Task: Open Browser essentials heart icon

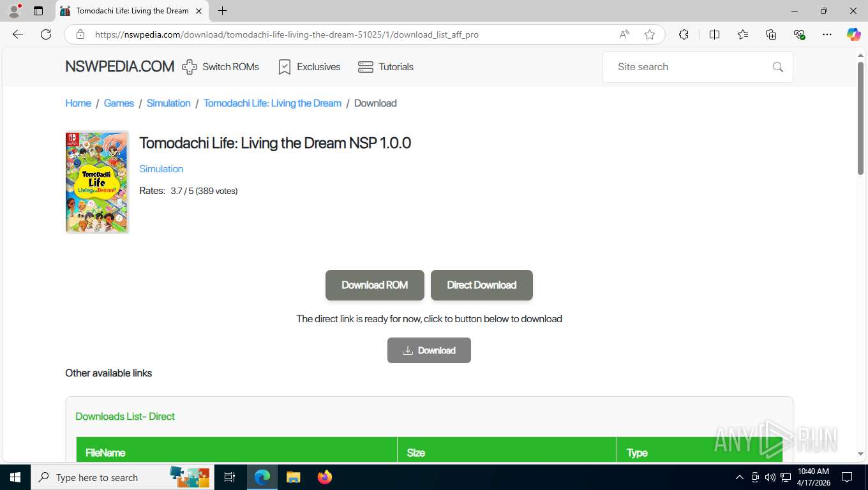Action: pyautogui.click(x=799, y=34)
